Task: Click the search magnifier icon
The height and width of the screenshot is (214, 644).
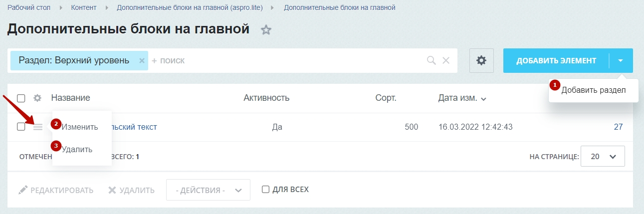Action: click(x=431, y=60)
